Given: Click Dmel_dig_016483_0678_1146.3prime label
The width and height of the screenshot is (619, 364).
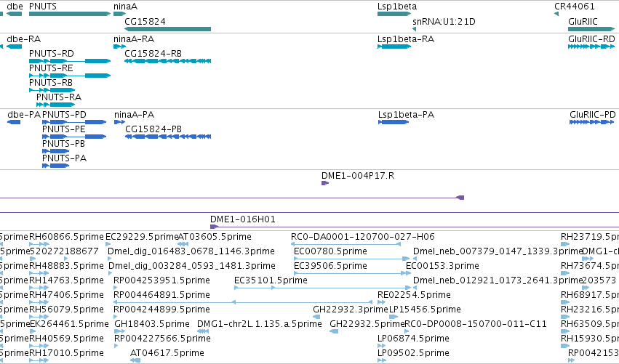Looking at the screenshot, I should tap(191, 251).
